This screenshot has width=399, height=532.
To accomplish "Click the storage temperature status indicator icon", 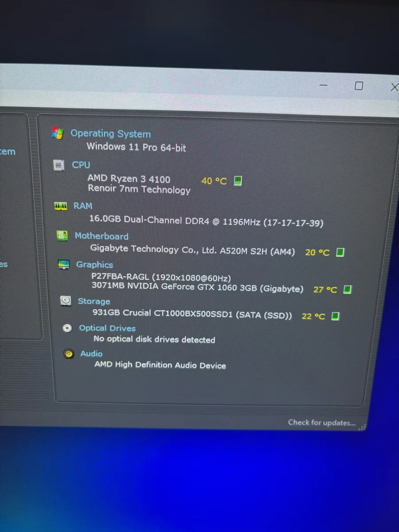I will [x=336, y=316].
